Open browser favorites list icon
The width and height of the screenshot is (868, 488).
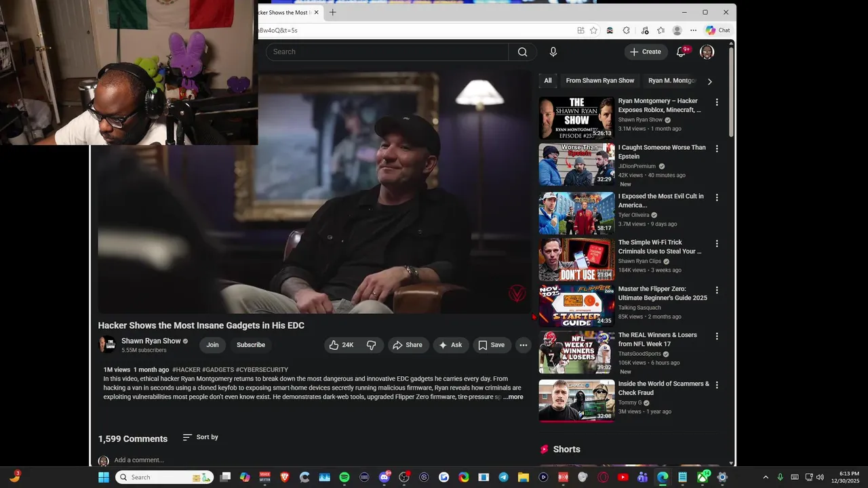660,30
